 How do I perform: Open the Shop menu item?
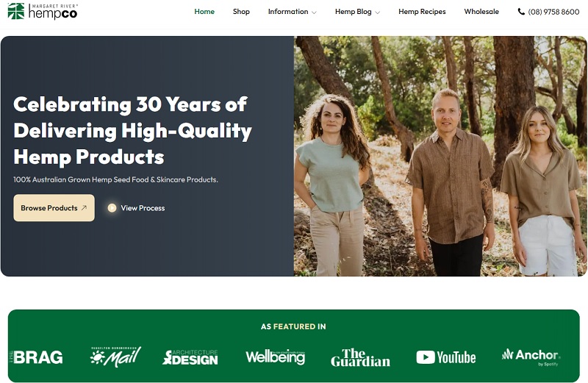[241, 12]
